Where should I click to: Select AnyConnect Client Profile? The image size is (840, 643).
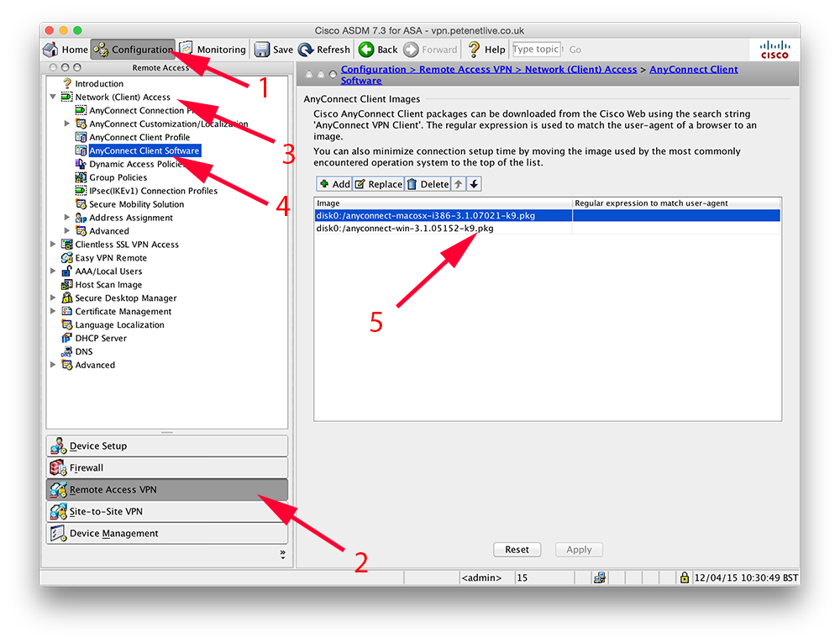tap(139, 137)
